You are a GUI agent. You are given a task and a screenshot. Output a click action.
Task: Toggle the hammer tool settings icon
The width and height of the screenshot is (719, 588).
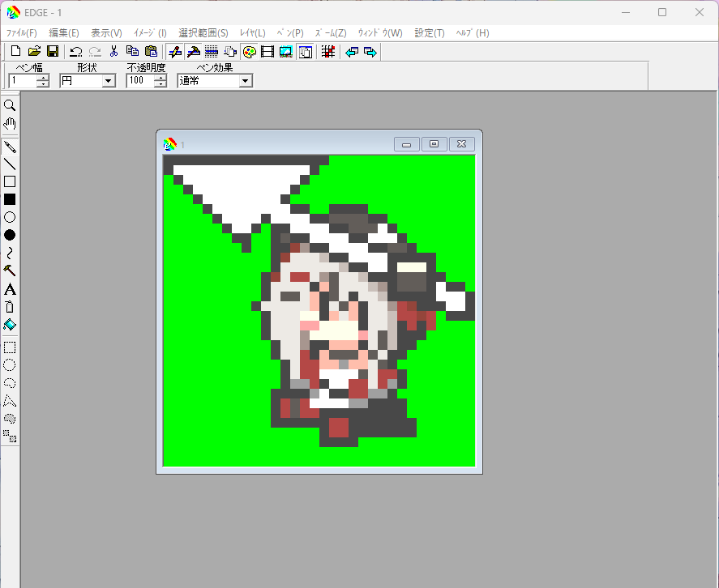point(194,52)
